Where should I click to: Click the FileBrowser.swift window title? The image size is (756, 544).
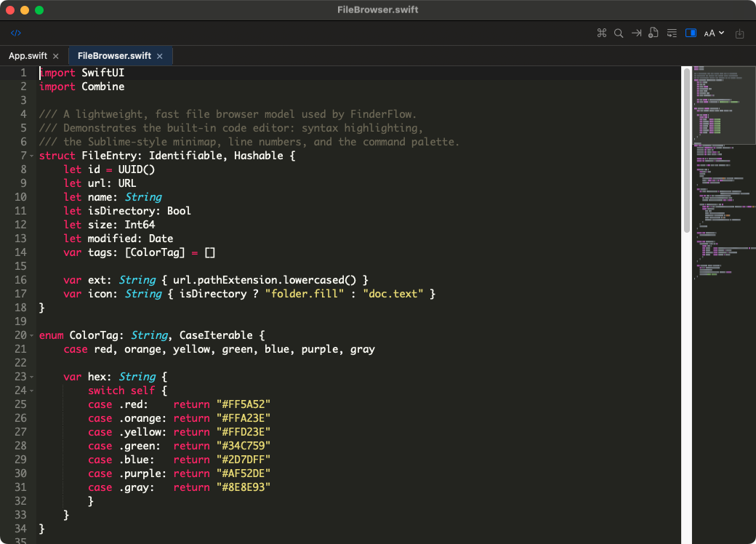tap(377, 9)
